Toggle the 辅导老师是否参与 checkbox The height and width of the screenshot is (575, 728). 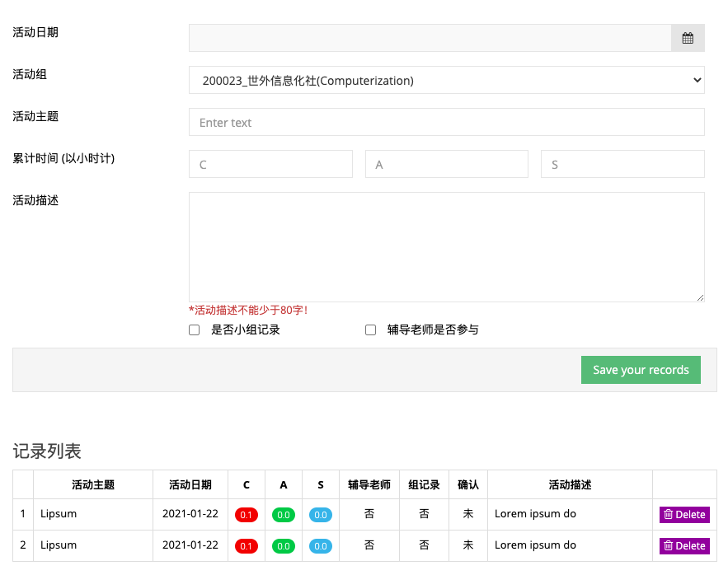coord(371,330)
